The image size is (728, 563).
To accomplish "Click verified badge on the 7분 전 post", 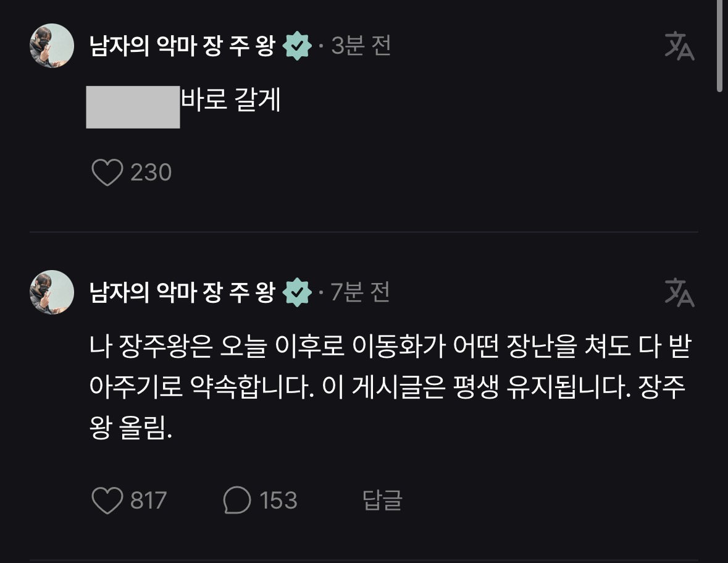I will (x=297, y=293).
